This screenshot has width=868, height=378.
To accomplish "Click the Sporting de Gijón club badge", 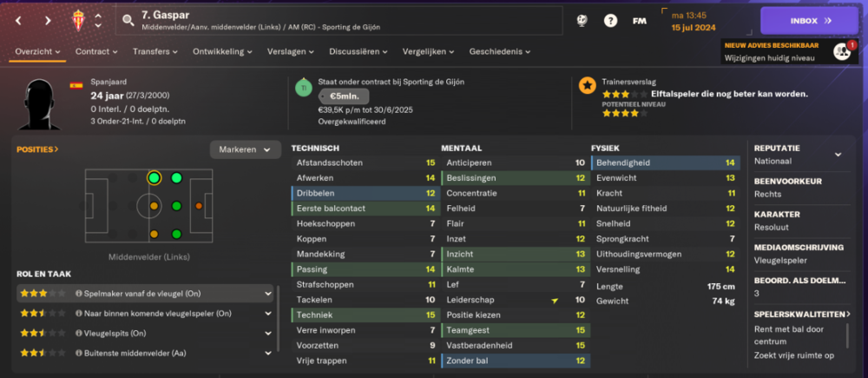I will 79,21.
